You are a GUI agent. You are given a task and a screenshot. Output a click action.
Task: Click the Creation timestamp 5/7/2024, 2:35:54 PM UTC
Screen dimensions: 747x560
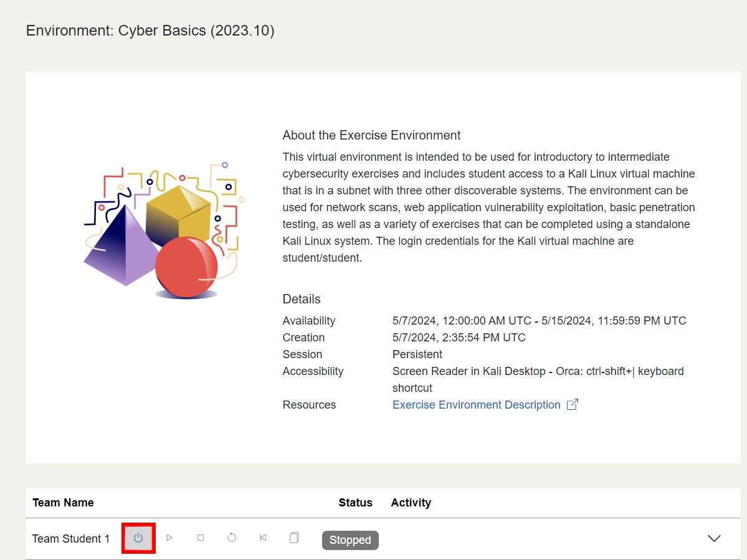point(459,338)
